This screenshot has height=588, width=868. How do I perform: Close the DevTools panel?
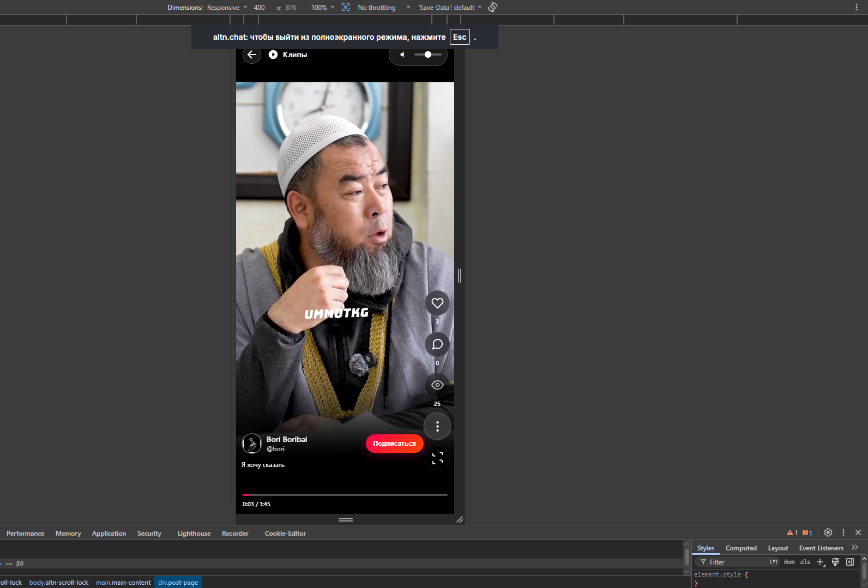pos(858,532)
